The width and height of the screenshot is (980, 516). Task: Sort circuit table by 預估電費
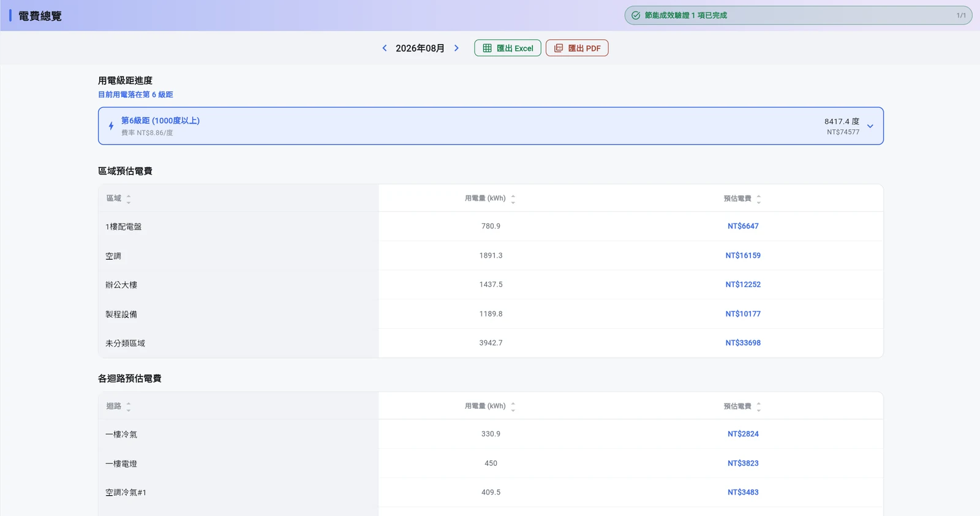[759, 406]
